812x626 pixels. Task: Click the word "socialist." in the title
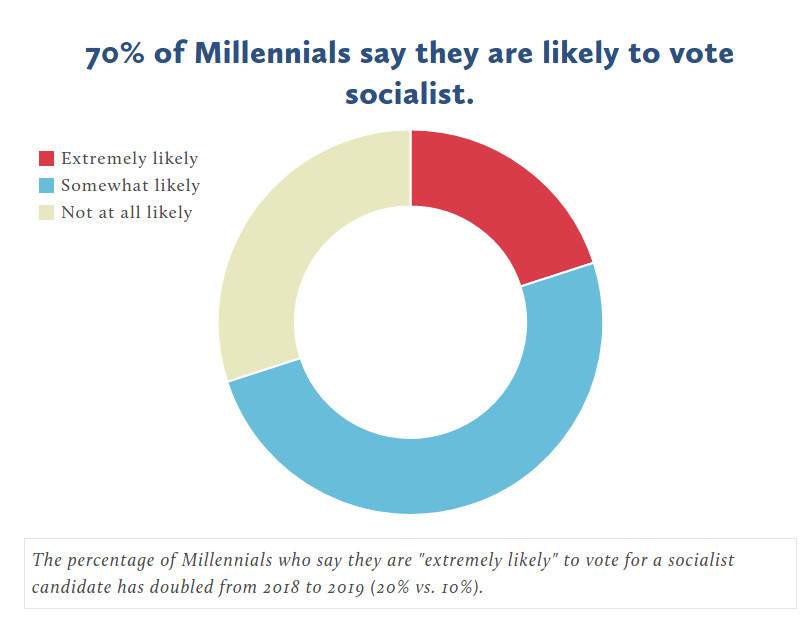(408, 96)
